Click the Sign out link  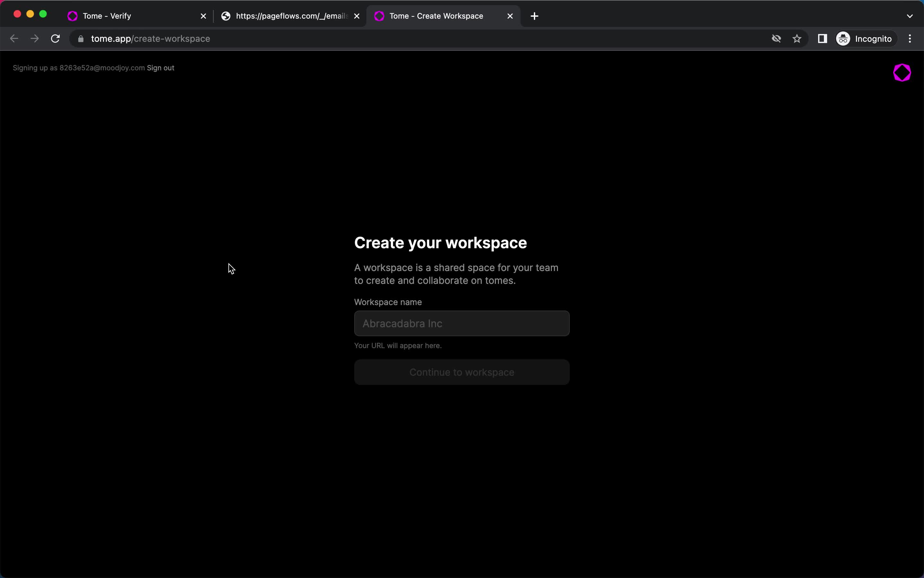[x=160, y=68]
